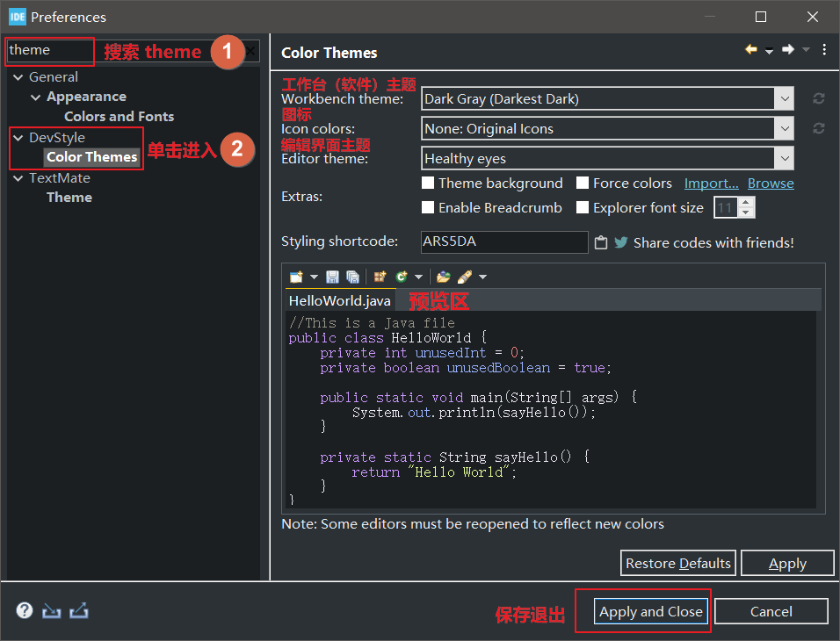Select the Appearance tree item
Screen dimensions: 840x641
click(86, 97)
